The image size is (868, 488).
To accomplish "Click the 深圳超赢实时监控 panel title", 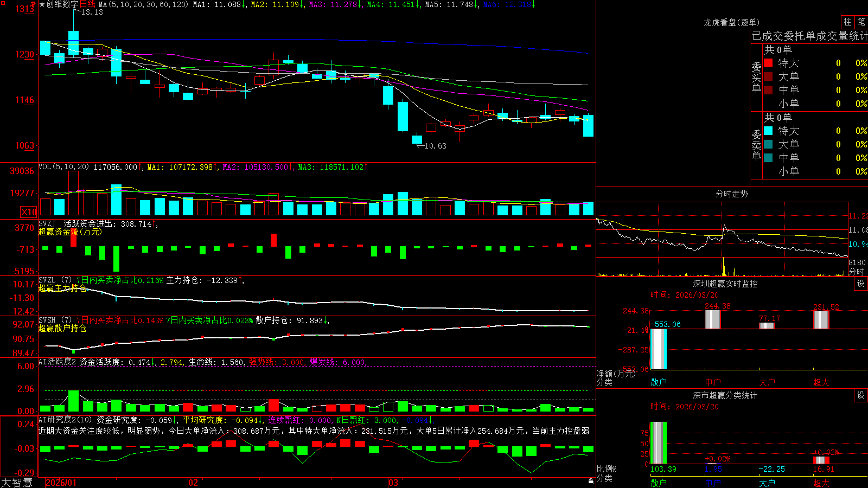I will pos(725,284).
